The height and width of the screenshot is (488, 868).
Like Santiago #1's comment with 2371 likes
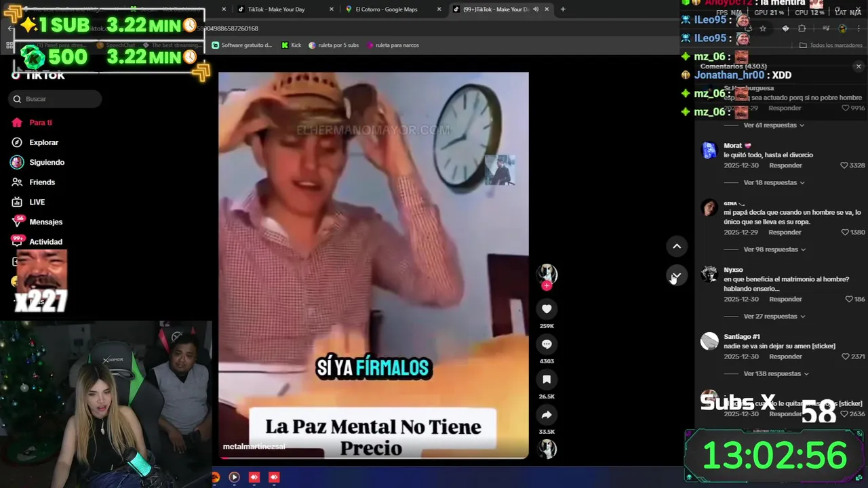tap(844, 357)
